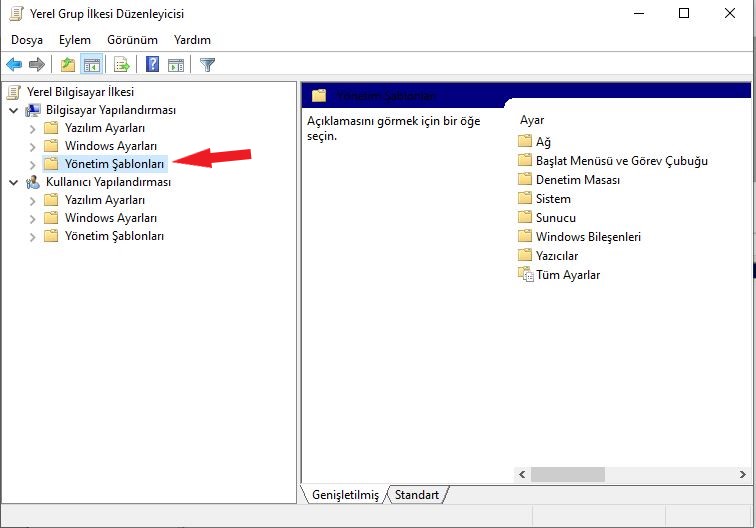756x528 pixels.
Task: Close the Yerel Grup İlkesi Düzenleyicisi window
Action: click(x=730, y=14)
